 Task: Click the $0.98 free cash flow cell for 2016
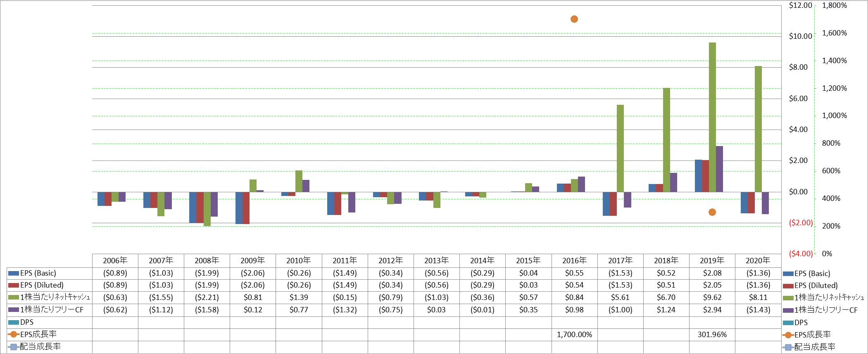(x=574, y=310)
